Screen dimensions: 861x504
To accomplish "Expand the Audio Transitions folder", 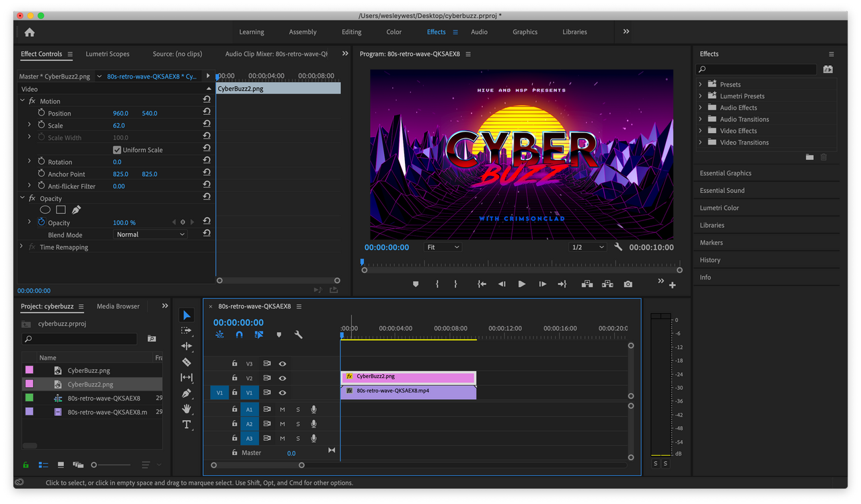I will pyautogui.click(x=700, y=119).
